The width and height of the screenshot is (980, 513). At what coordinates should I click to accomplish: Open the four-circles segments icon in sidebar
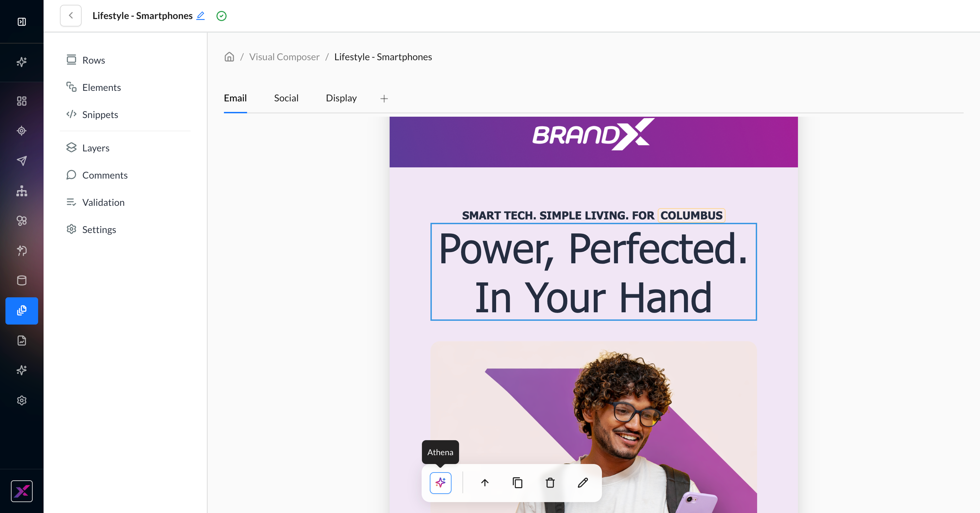[x=22, y=220]
